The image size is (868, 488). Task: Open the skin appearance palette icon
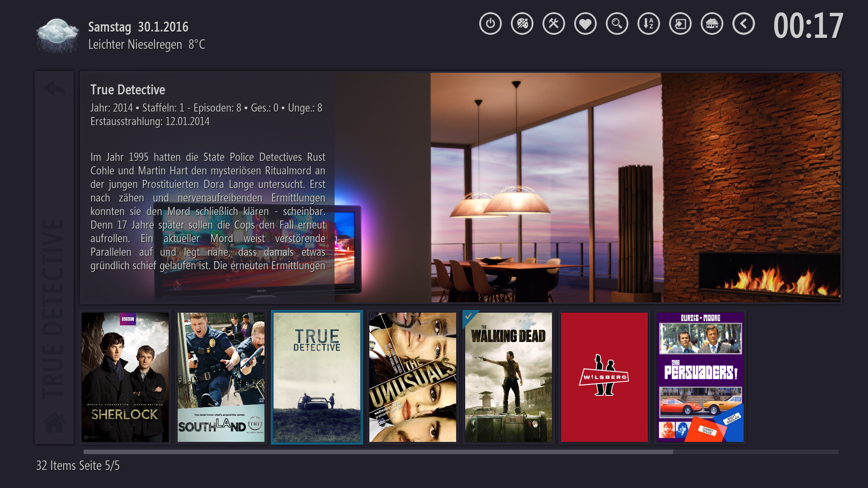point(522,23)
